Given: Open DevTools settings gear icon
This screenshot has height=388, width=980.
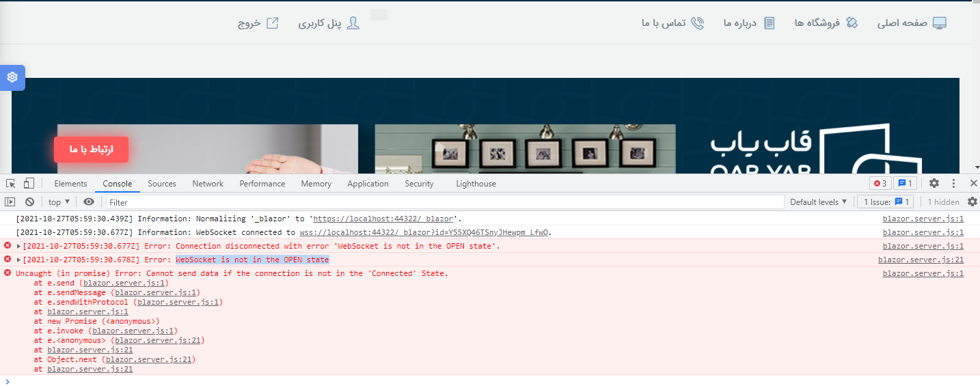Looking at the screenshot, I should coord(934,183).
